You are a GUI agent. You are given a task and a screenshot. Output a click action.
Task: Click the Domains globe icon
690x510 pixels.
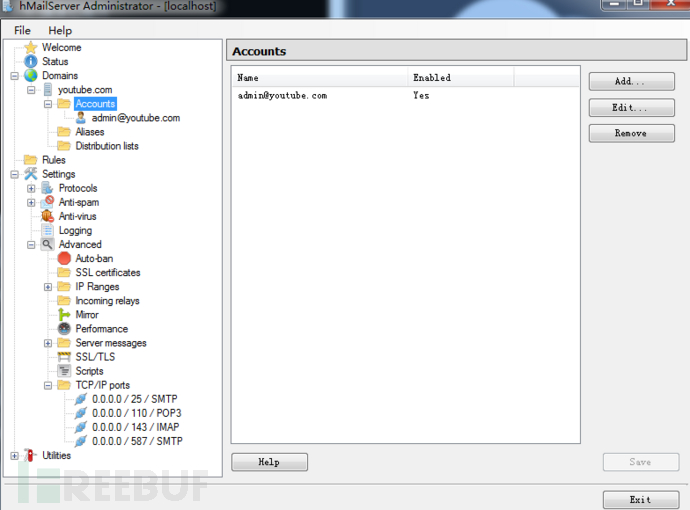tap(31, 75)
